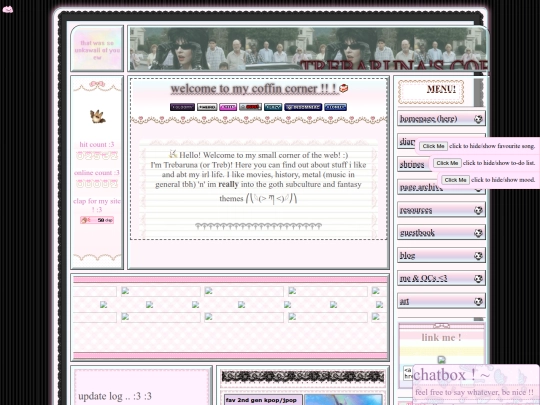This screenshot has height=405, width=540.
Task: Click the thumbnail beside fav 2nd gen kpop/jpop
Action: 343,399
